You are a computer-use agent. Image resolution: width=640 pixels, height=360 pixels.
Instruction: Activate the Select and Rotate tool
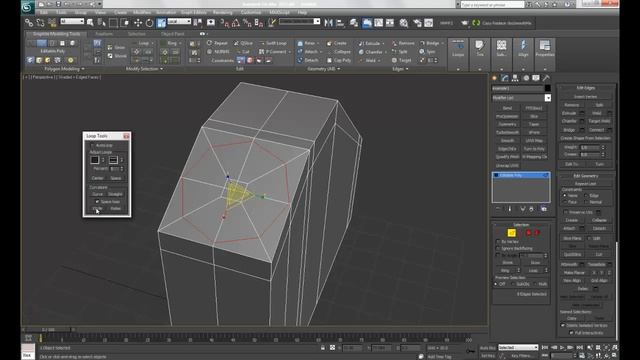pyautogui.click(x=149, y=23)
